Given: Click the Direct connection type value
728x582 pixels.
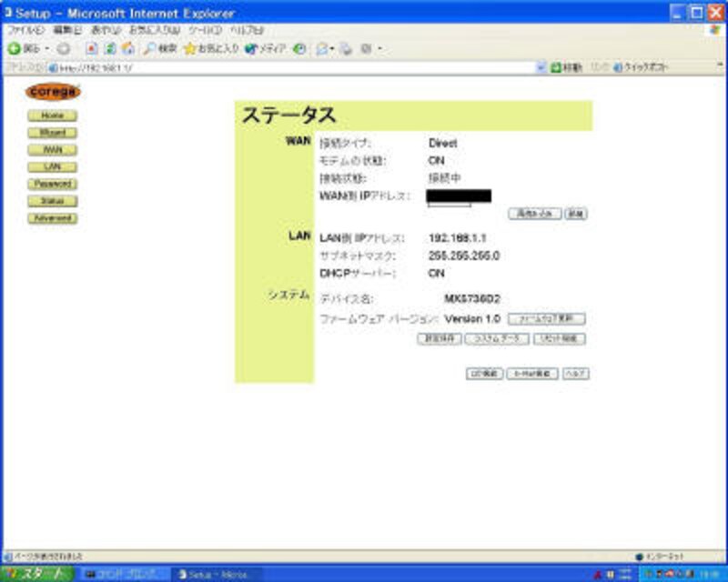Looking at the screenshot, I should click(x=443, y=143).
